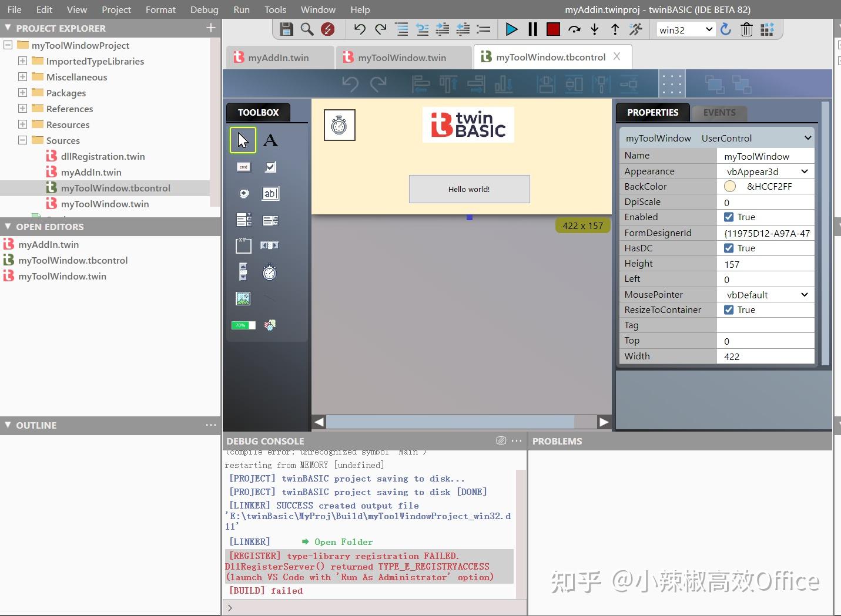Open the win32 build target dropdown
841x616 pixels.
[685, 29]
